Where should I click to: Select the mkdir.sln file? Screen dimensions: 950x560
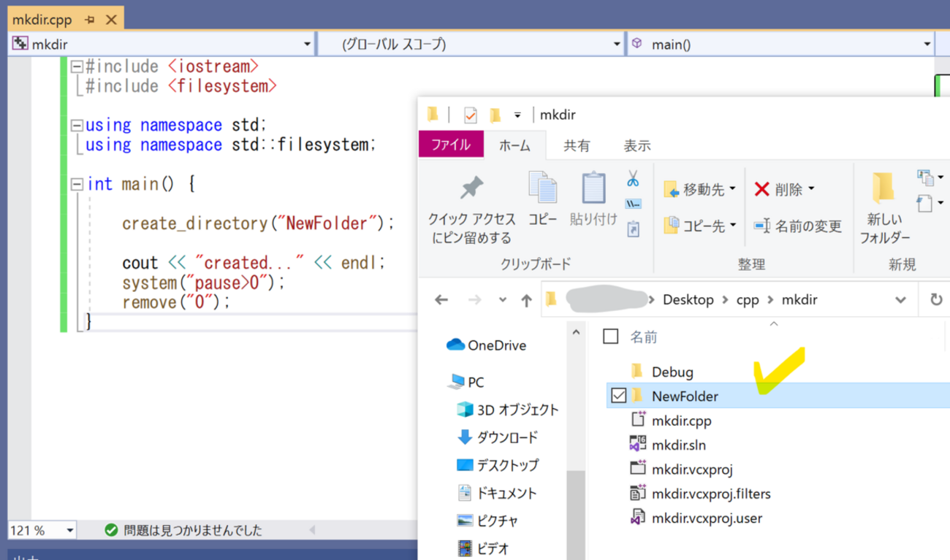[x=678, y=445]
